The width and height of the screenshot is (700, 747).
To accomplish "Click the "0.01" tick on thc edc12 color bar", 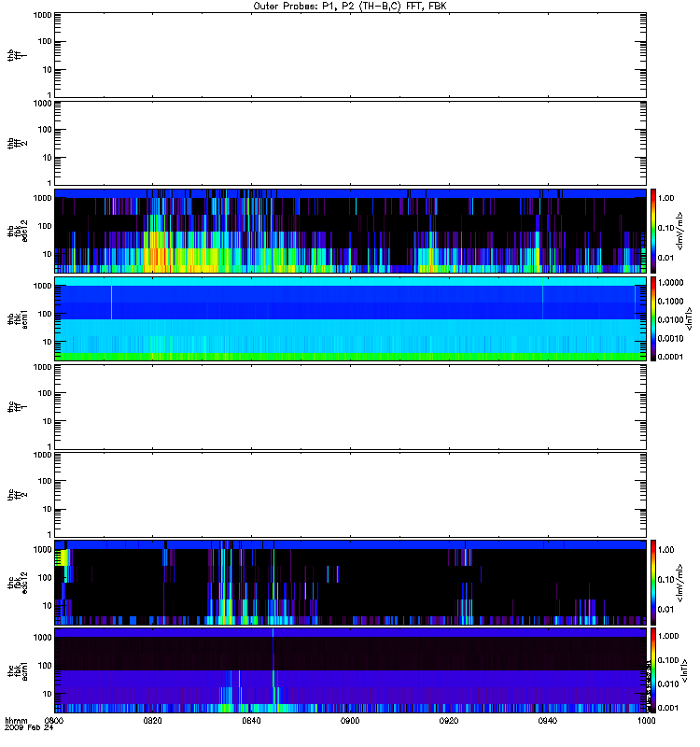I will [x=666, y=610].
